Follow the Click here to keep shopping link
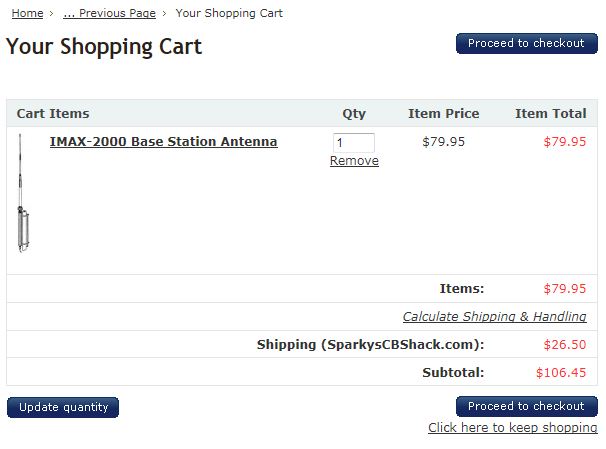The height and width of the screenshot is (449, 606). pos(512,428)
